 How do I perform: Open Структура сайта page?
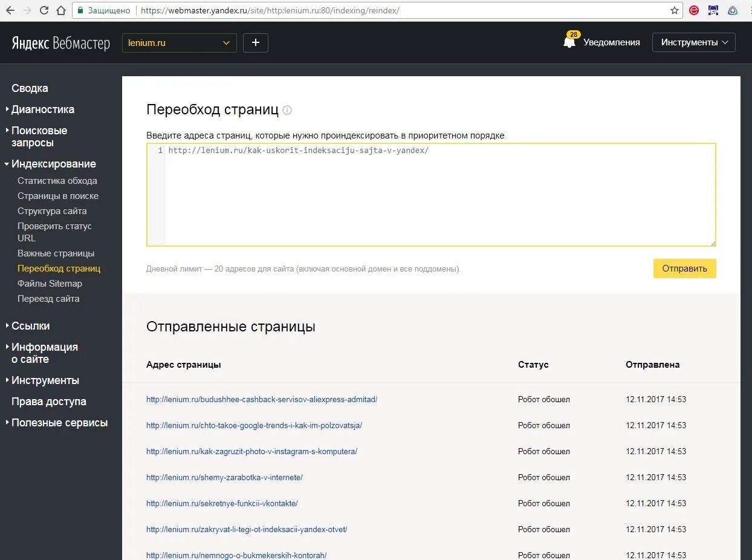point(52,211)
